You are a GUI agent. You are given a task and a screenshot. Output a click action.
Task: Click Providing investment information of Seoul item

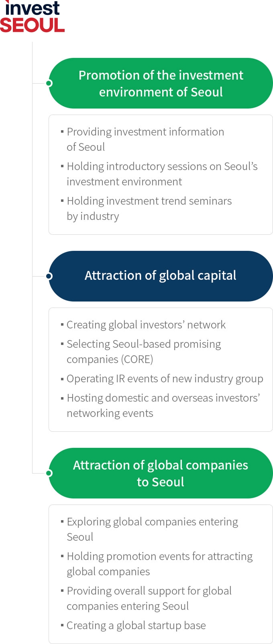point(143,139)
